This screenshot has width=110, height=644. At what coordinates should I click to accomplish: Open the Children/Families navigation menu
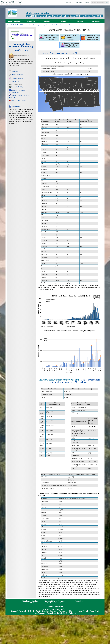pos(14,21)
